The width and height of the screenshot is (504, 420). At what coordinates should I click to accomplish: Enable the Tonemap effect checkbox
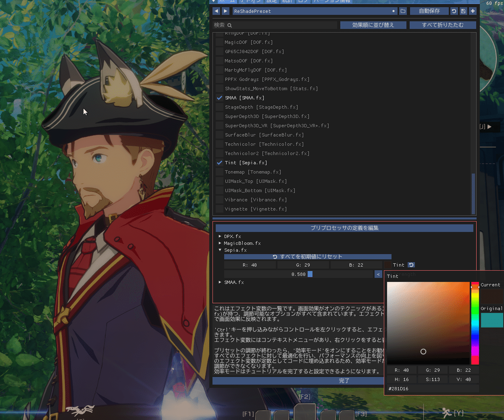click(219, 172)
